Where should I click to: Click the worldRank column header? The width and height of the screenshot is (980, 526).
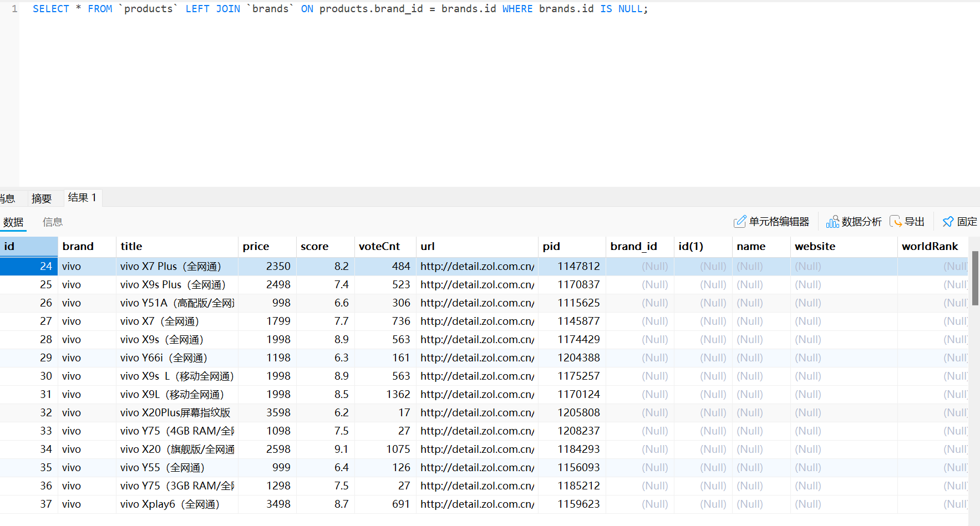[x=930, y=247]
